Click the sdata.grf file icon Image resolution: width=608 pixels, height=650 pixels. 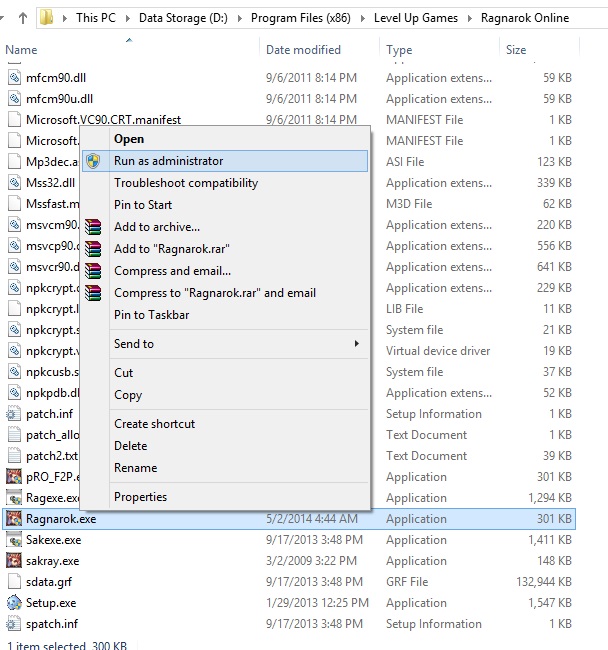click(15, 582)
